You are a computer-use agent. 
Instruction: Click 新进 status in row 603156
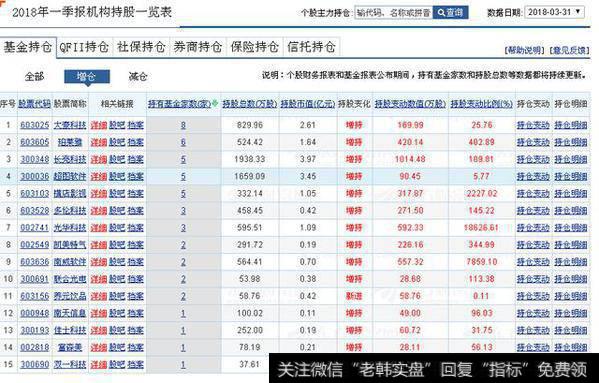[354, 296]
